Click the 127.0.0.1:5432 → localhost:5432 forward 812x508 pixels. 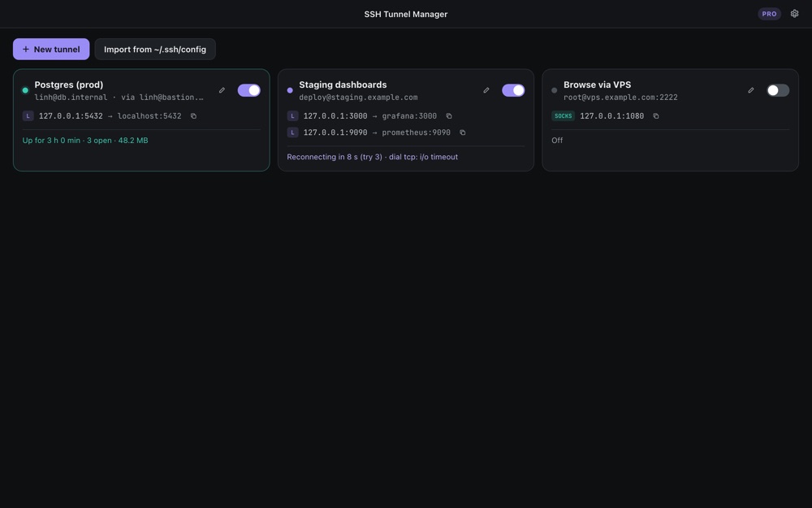[110, 116]
